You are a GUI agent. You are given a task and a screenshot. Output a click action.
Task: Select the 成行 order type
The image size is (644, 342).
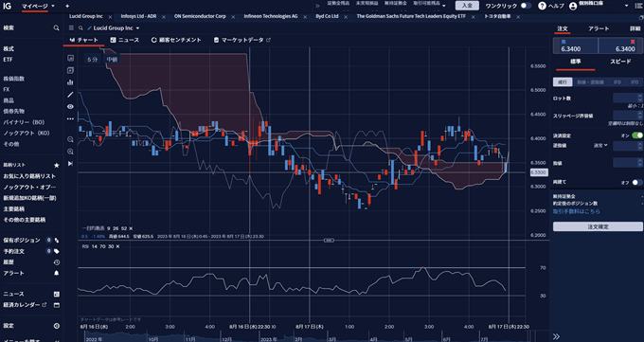(x=563, y=81)
